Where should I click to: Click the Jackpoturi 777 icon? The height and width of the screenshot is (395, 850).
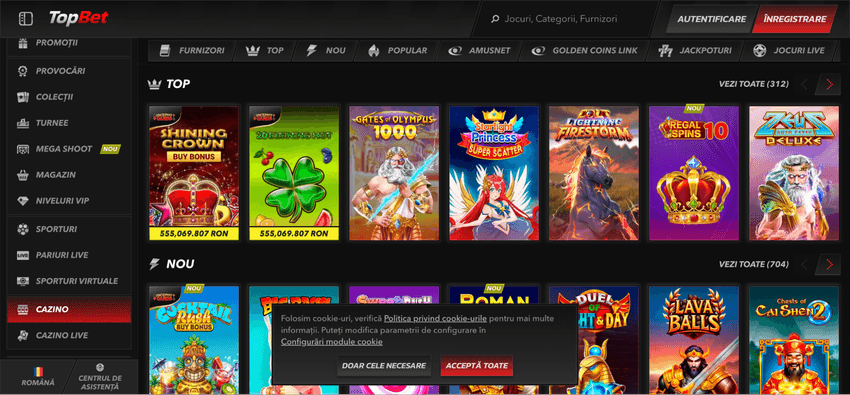click(665, 50)
